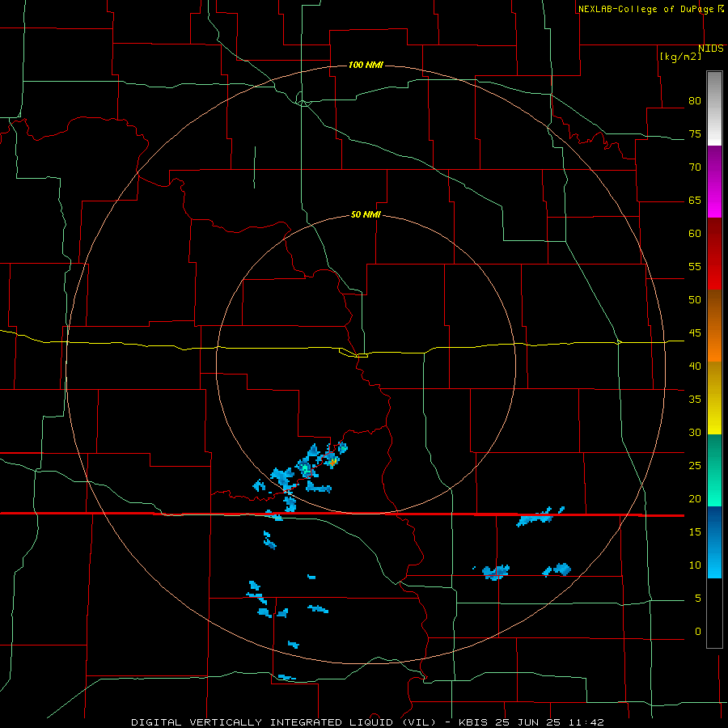Click the 10 value on the color scale
This screenshot has height=728, width=728.
click(695, 565)
